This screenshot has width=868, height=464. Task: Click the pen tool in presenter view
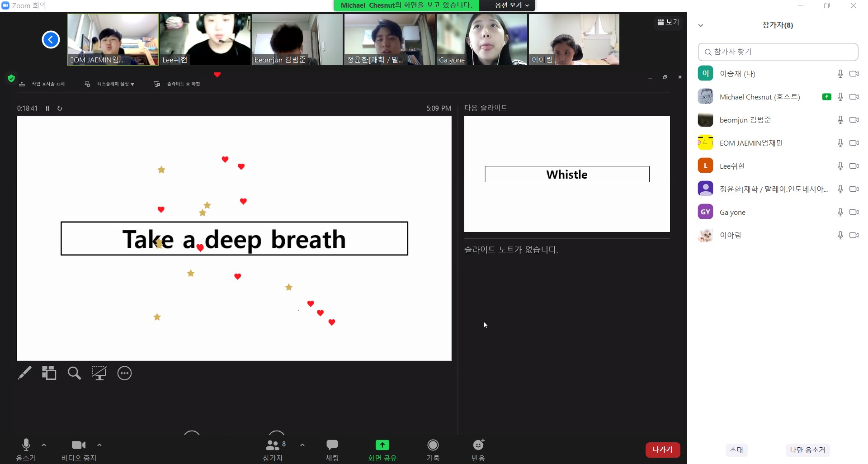coord(24,373)
